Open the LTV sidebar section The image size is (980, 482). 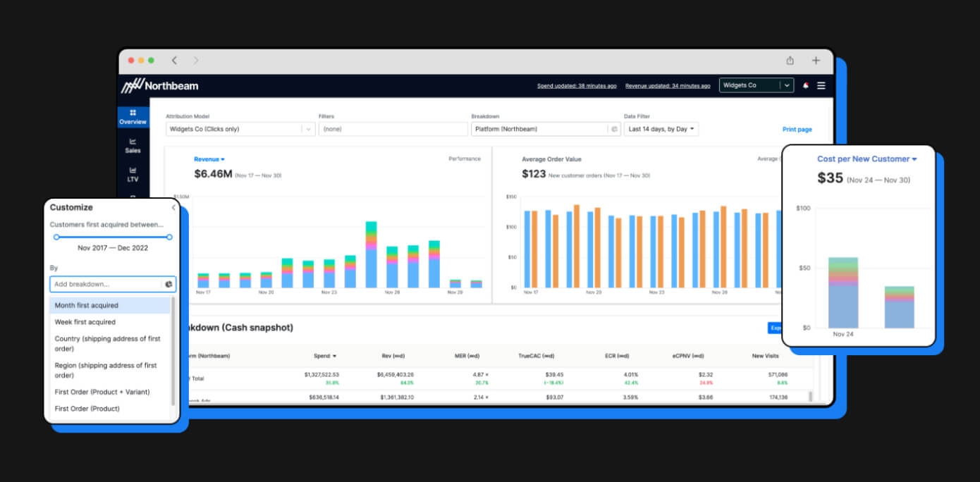pos(133,174)
